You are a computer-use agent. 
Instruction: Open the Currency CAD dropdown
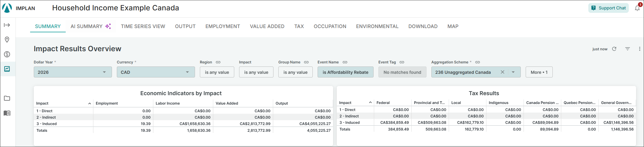[156, 72]
